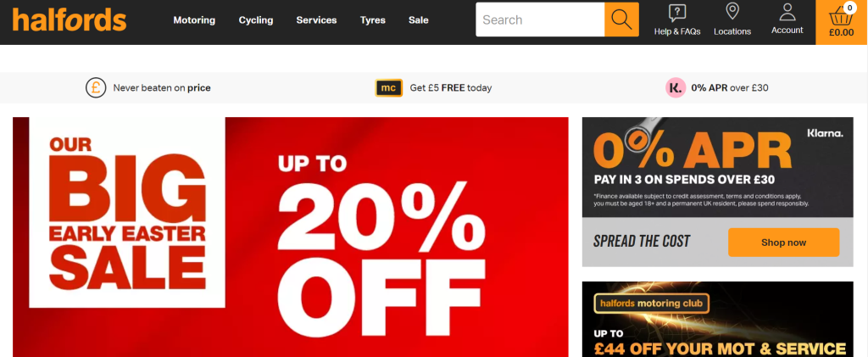Click the pink Klarna K icon
This screenshot has width=868, height=357.
tap(676, 87)
